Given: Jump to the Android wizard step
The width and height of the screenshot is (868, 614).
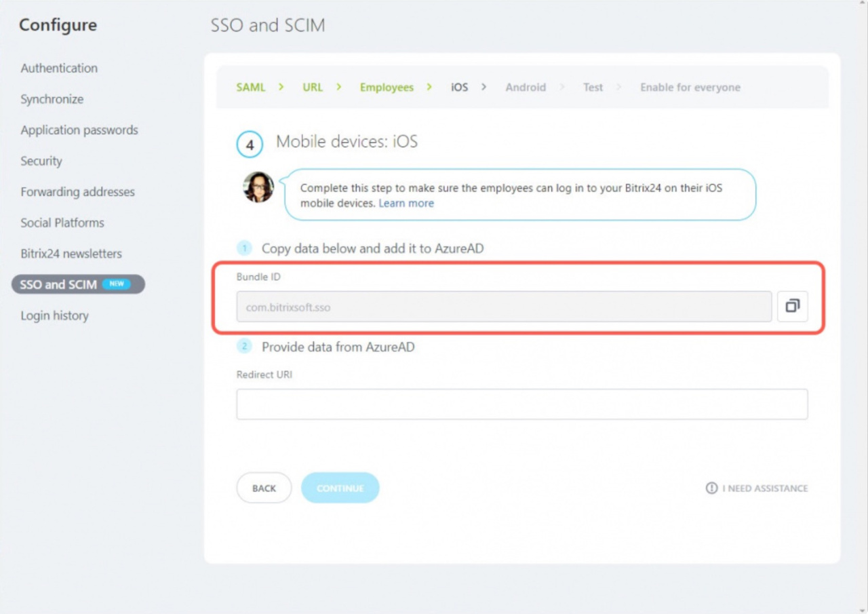Looking at the screenshot, I should [x=526, y=88].
